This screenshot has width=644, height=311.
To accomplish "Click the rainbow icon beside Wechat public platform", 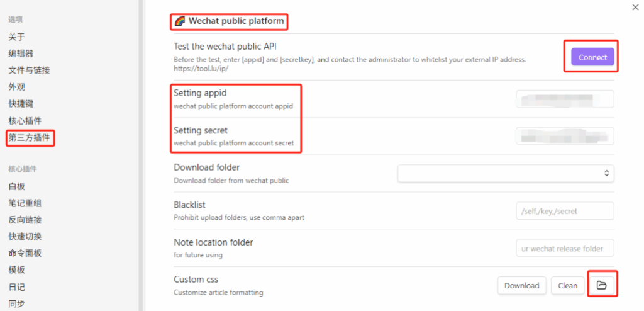I will (x=179, y=21).
